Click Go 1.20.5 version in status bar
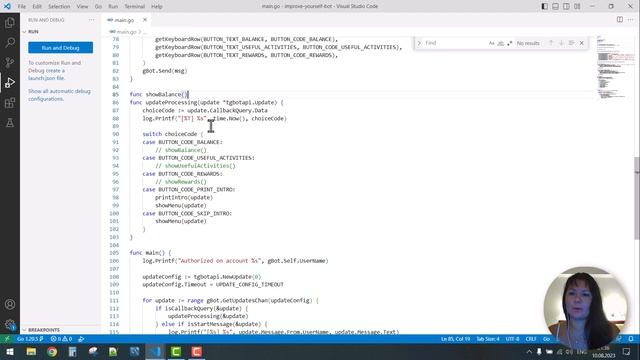 (30, 339)
